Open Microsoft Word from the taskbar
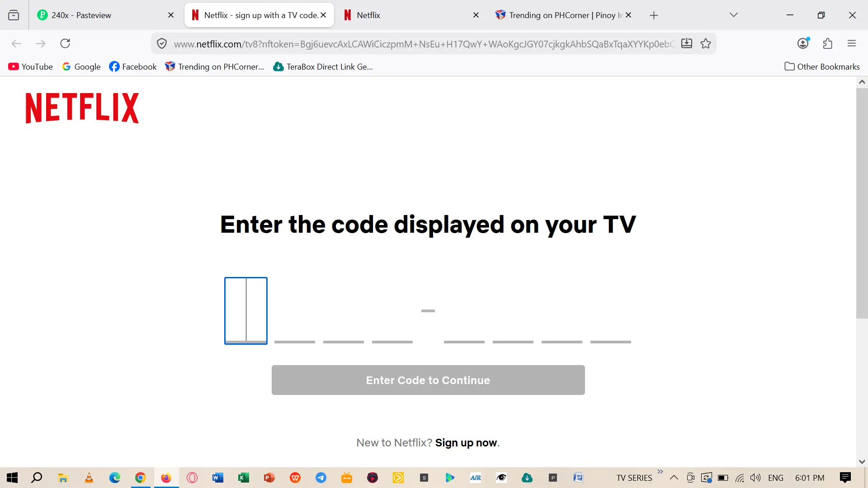The height and width of the screenshot is (488, 868). point(218,478)
